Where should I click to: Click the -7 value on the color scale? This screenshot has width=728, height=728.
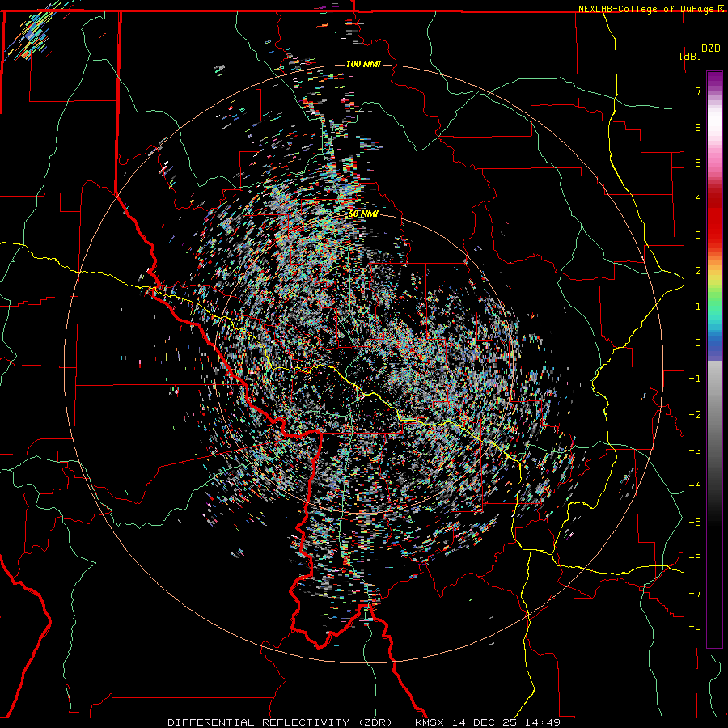695,594
